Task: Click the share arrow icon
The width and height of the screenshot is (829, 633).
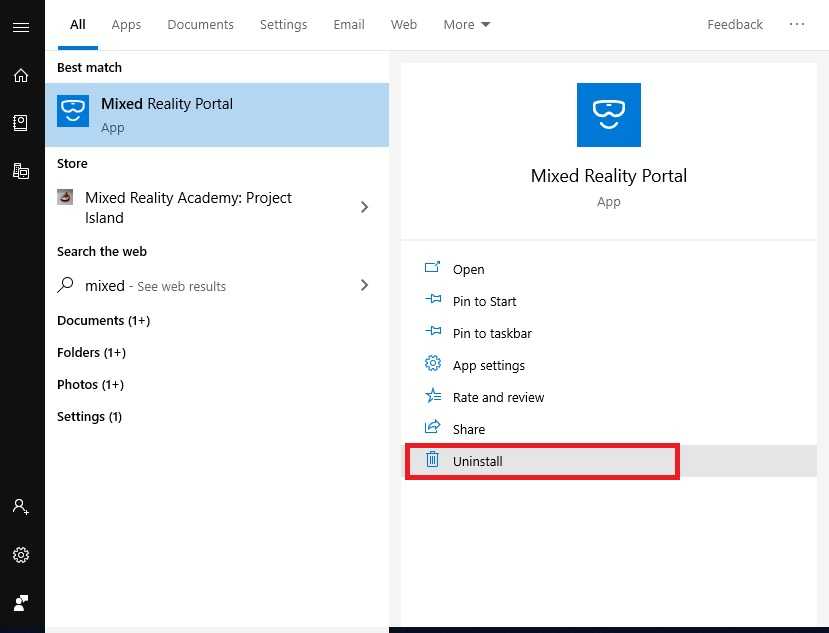Action: tap(432, 426)
